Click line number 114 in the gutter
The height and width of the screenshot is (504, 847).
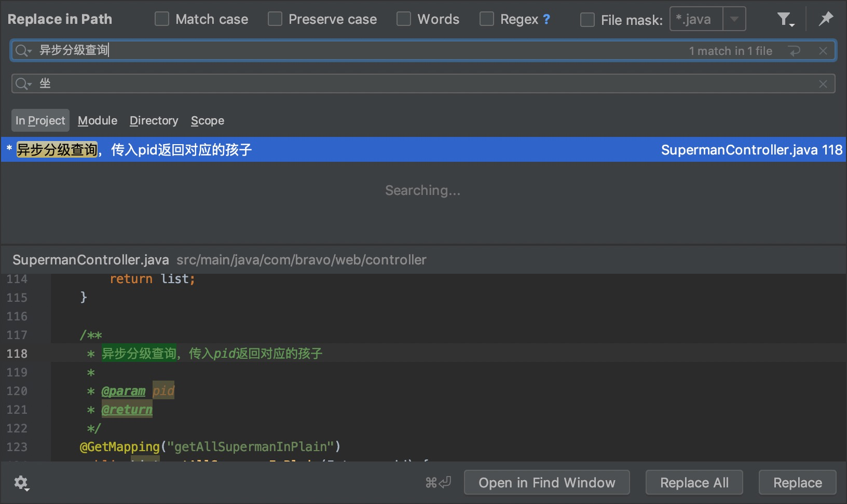click(x=17, y=279)
